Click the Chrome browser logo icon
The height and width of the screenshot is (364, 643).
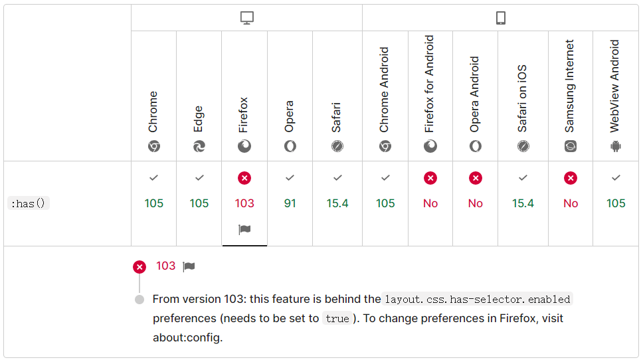[154, 146]
